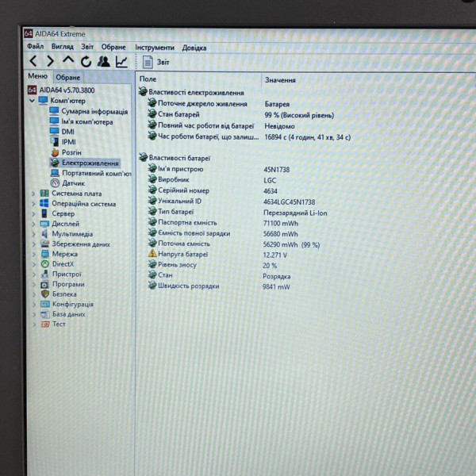The width and height of the screenshot is (476, 476).
Task: Click the Безпека shield icon
Action: click(x=45, y=294)
